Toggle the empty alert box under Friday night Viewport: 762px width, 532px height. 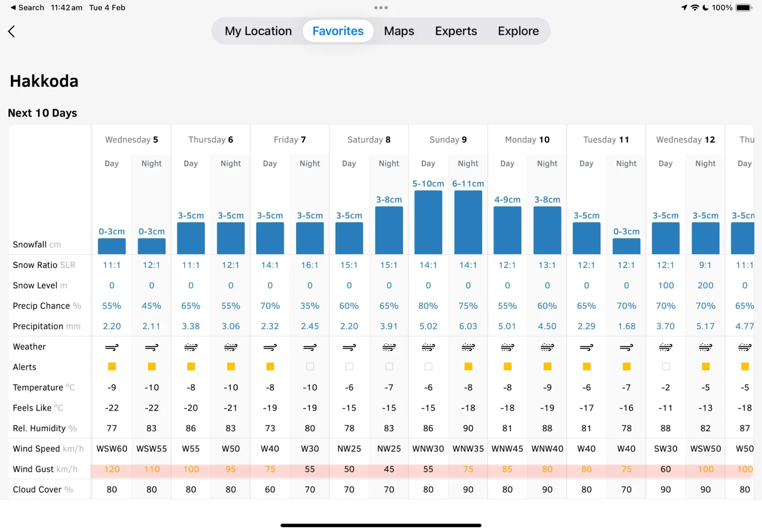point(310,366)
